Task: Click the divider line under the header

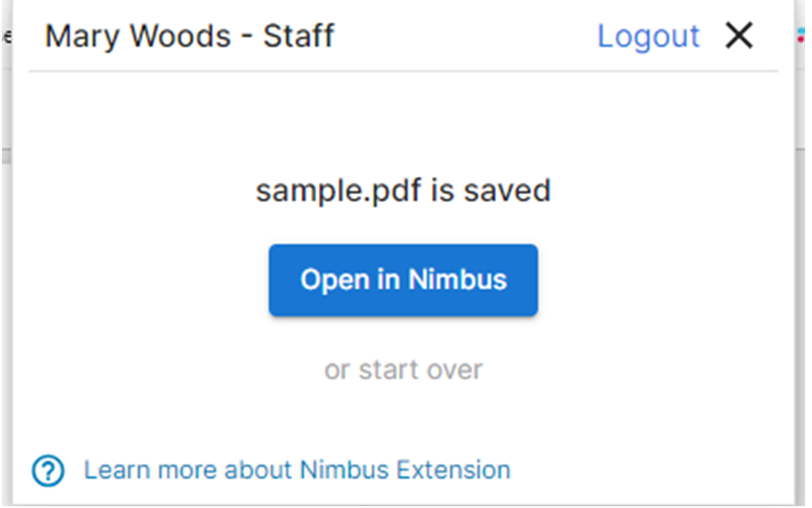Action: pos(403,70)
